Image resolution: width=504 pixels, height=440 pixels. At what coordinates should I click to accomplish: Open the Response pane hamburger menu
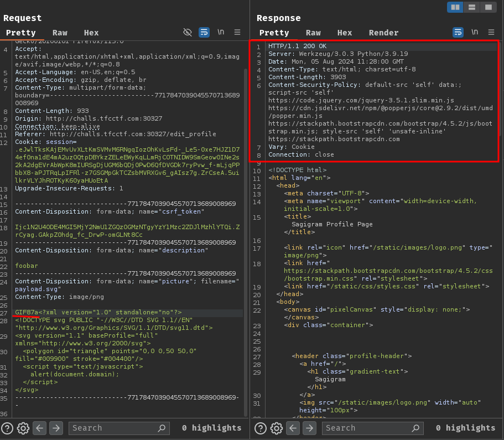491,32
